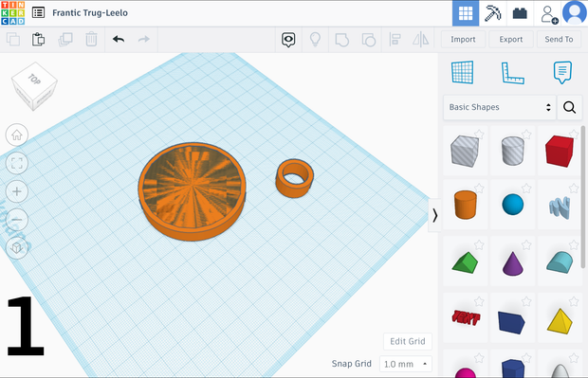This screenshot has width=588, height=378.
Task: Open the user profile avatar
Action: (574, 12)
